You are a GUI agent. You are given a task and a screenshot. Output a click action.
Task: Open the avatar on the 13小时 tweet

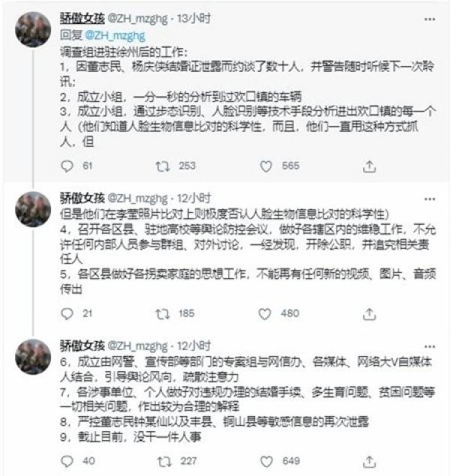(34, 27)
